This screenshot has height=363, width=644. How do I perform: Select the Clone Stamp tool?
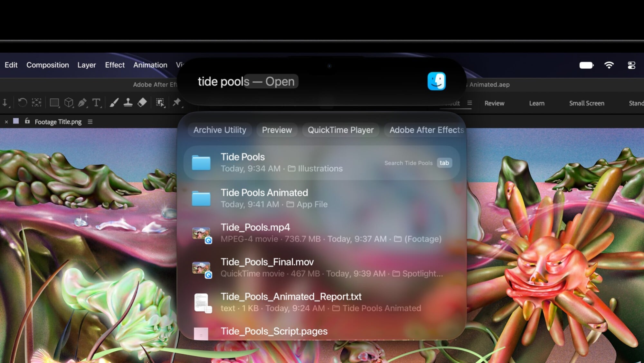[128, 102]
